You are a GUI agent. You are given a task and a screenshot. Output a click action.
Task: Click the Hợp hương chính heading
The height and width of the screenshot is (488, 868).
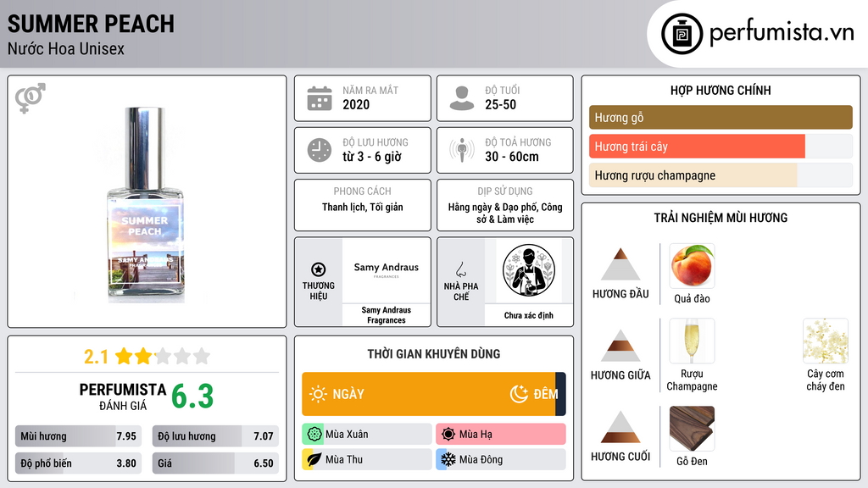(721, 90)
